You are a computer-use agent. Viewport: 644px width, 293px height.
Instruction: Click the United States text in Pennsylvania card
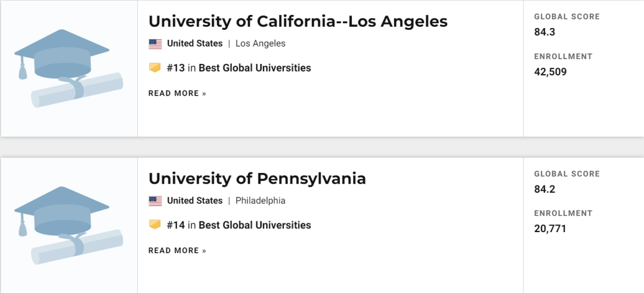(194, 201)
